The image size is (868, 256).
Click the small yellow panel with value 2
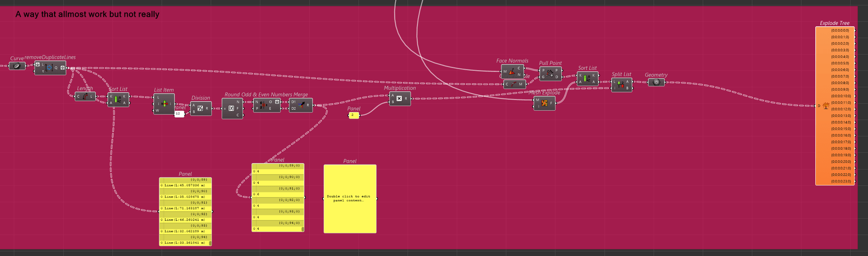pos(354,115)
